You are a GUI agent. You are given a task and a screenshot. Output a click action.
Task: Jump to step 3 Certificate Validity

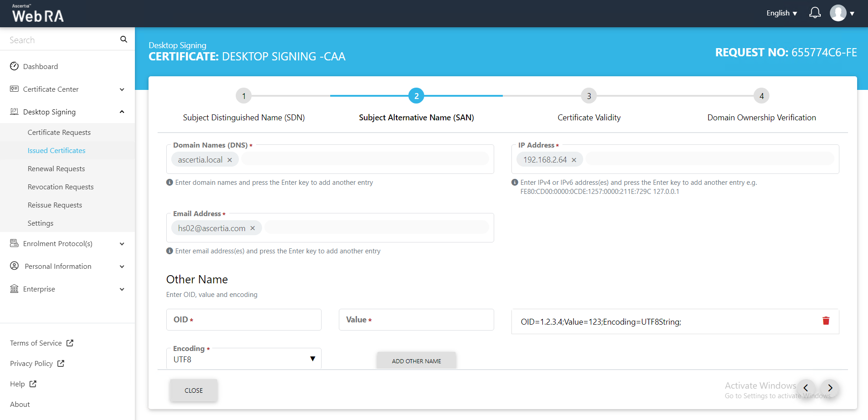[x=589, y=96]
